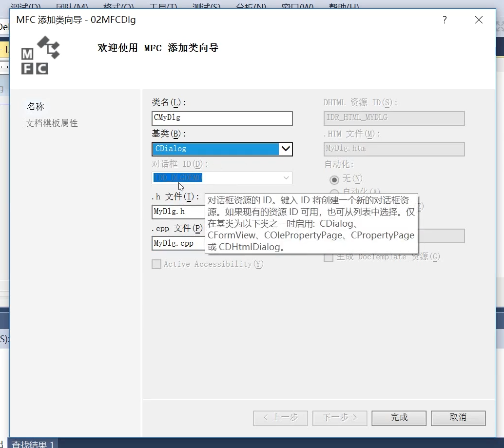Switch to the 查找结果 1 tab at bottom
The height and width of the screenshot is (448, 504).
(x=33, y=444)
